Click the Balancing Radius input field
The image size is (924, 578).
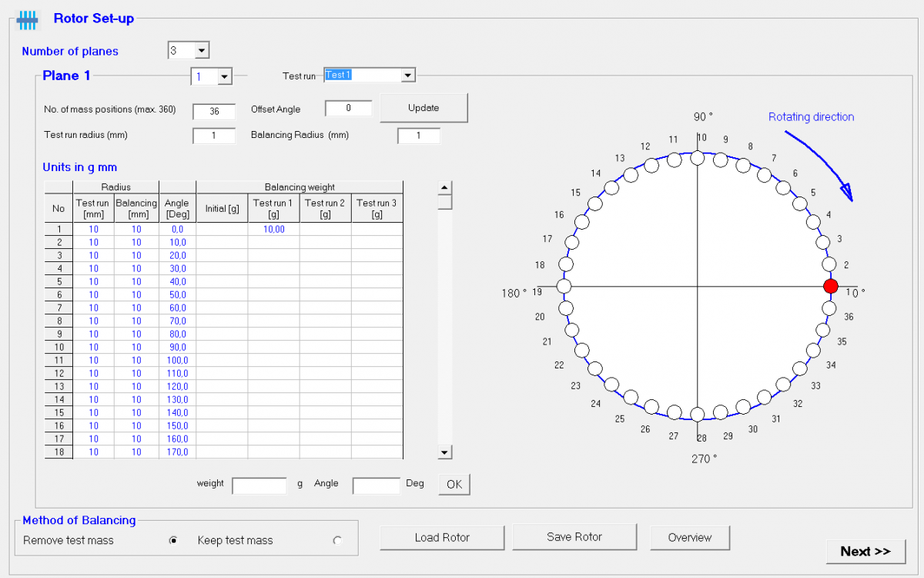point(419,136)
